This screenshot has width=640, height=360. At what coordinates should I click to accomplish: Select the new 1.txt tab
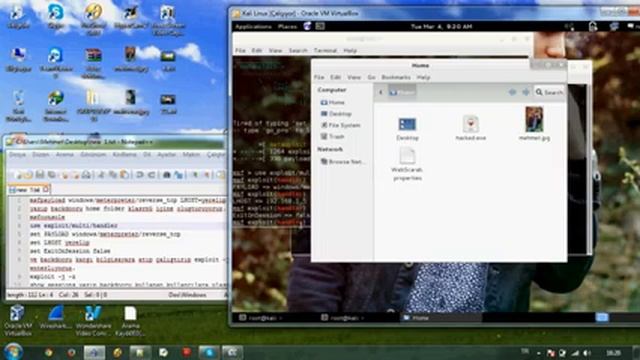(x=28, y=190)
